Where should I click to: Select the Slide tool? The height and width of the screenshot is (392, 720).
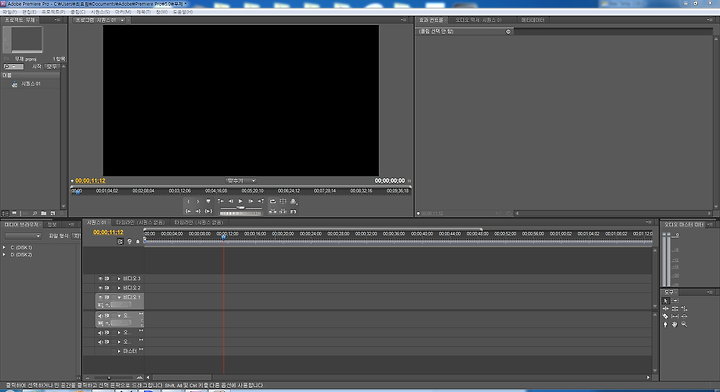tap(685, 316)
